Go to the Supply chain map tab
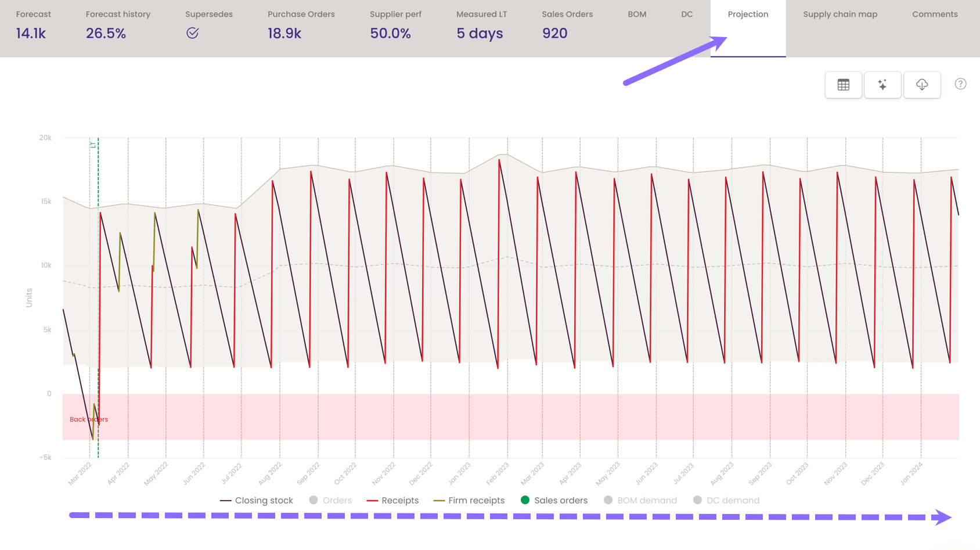Viewport: 980px width, 550px height. pyautogui.click(x=840, y=15)
